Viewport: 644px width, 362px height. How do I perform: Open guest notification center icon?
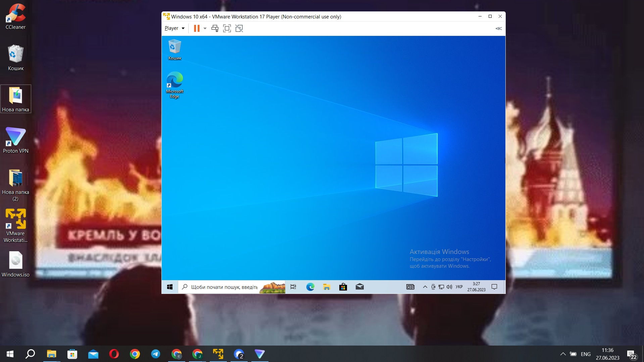(x=494, y=287)
